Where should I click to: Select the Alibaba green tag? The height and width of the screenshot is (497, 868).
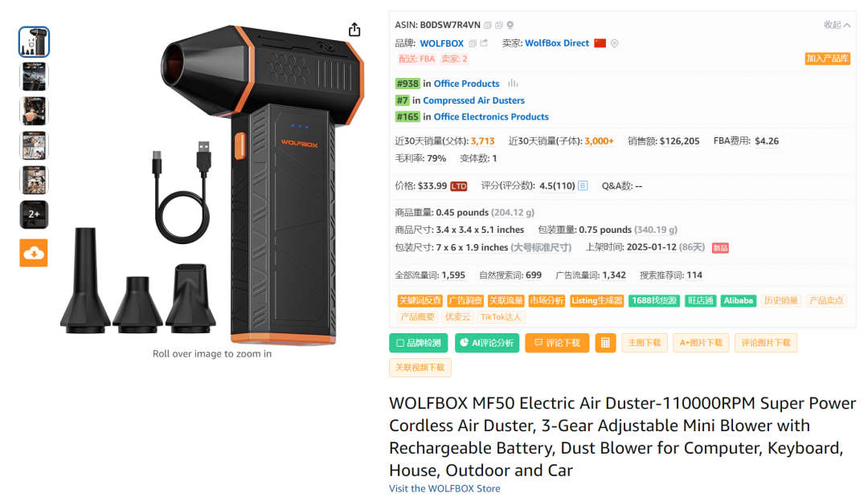click(738, 301)
